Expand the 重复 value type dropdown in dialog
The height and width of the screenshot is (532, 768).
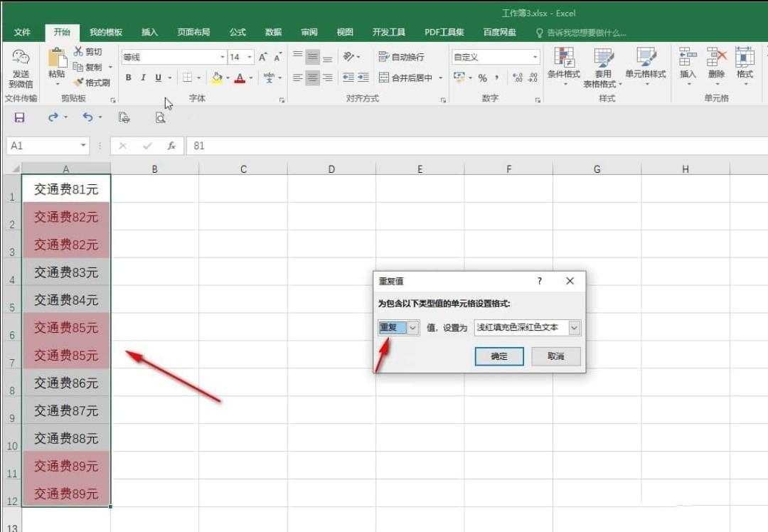point(413,327)
